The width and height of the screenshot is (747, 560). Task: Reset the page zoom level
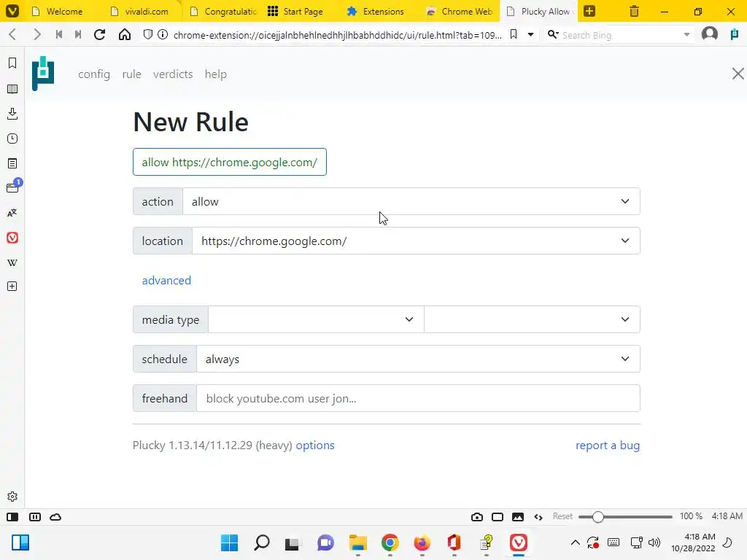coord(562,516)
